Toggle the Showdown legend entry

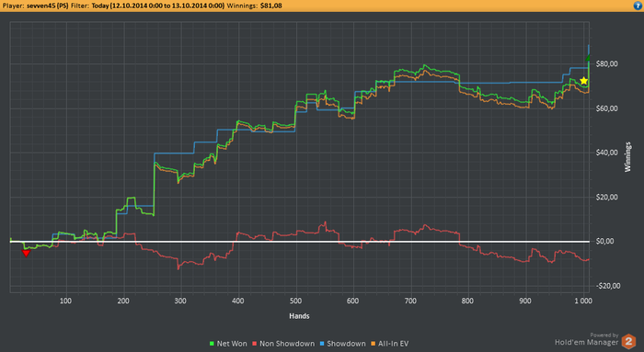[x=343, y=344]
